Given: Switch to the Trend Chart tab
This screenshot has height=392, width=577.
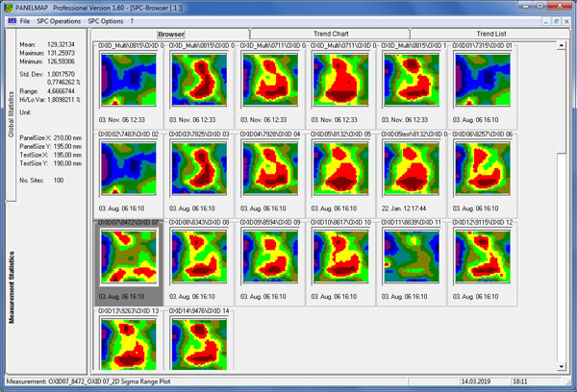Looking at the screenshot, I should click(331, 34).
